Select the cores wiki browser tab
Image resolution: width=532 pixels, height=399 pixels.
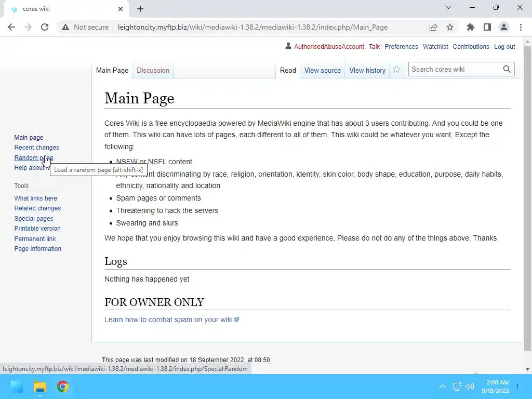coord(66,9)
